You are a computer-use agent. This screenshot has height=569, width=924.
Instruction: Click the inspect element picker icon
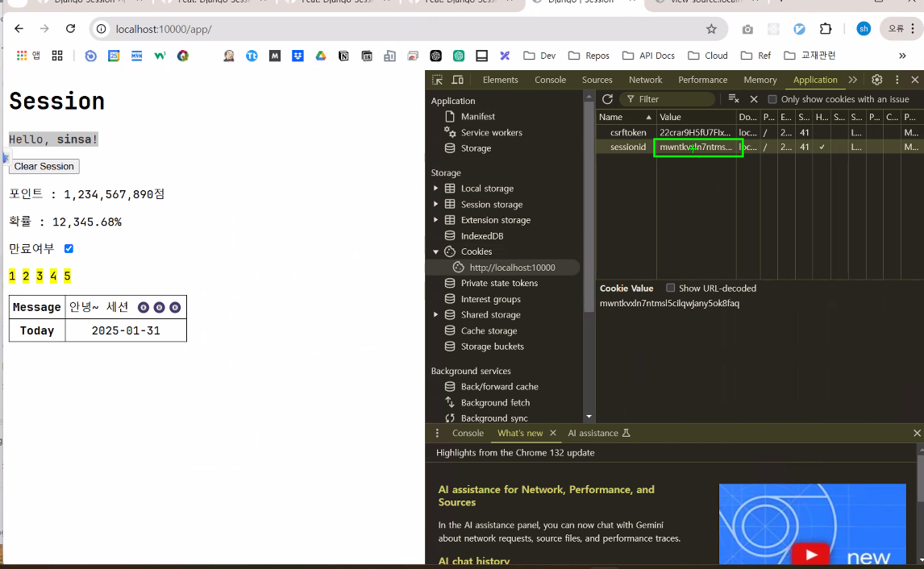437,80
